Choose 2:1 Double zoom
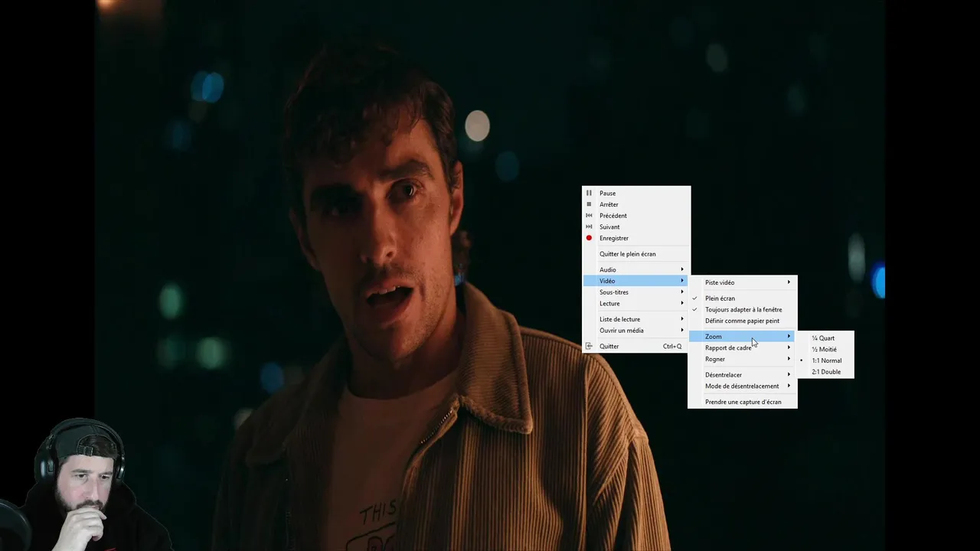The height and width of the screenshot is (551, 980). 825,372
